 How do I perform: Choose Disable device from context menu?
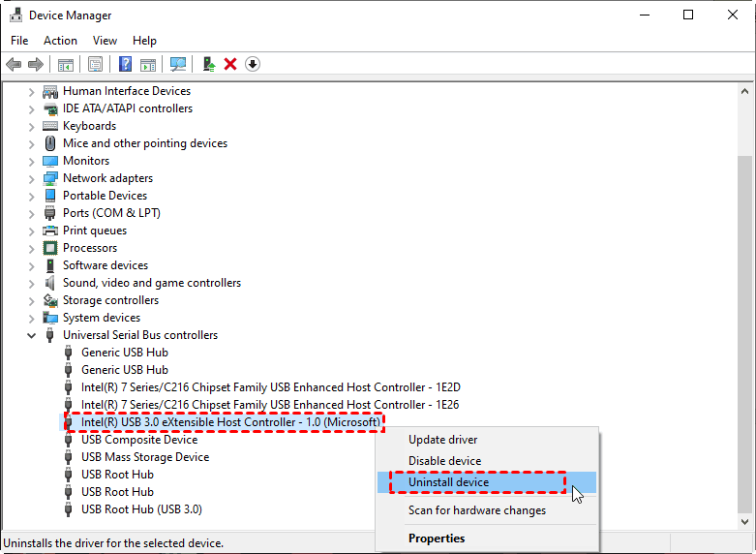click(487, 461)
